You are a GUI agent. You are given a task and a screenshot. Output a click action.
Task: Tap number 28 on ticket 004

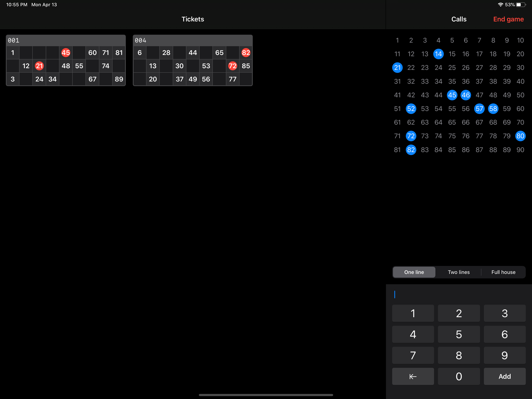point(166,52)
